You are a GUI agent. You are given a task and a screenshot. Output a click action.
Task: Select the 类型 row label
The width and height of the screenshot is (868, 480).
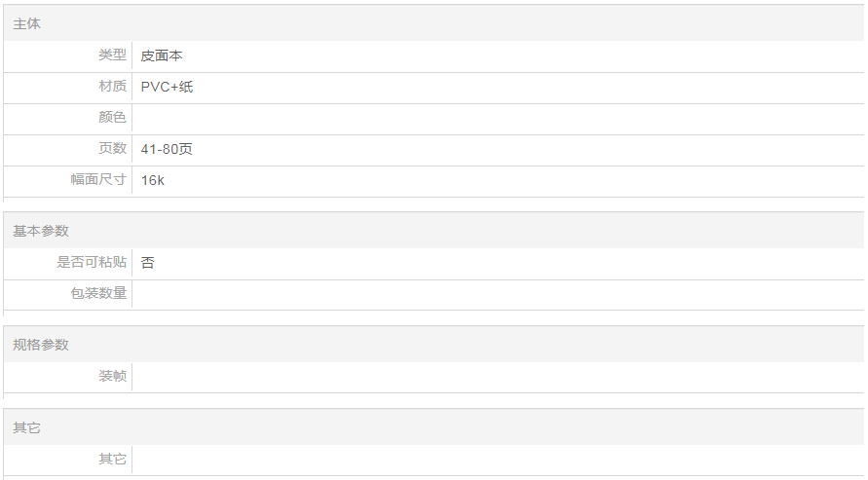click(112, 55)
